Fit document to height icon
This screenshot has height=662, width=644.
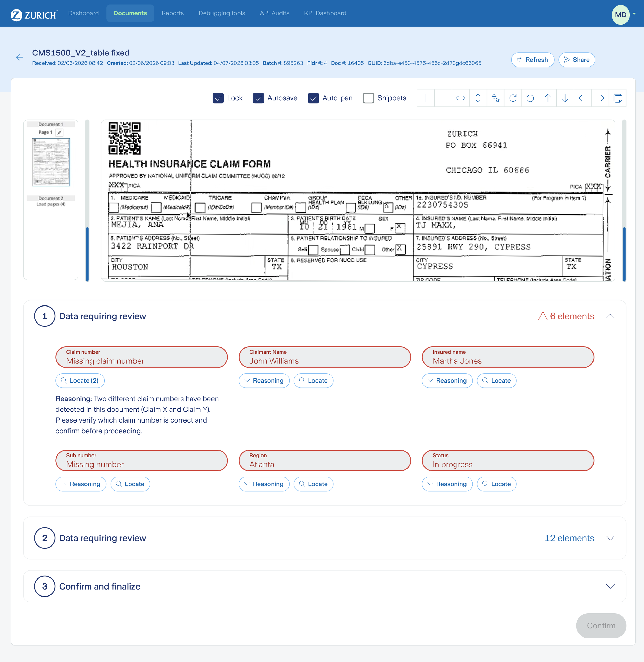point(478,98)
